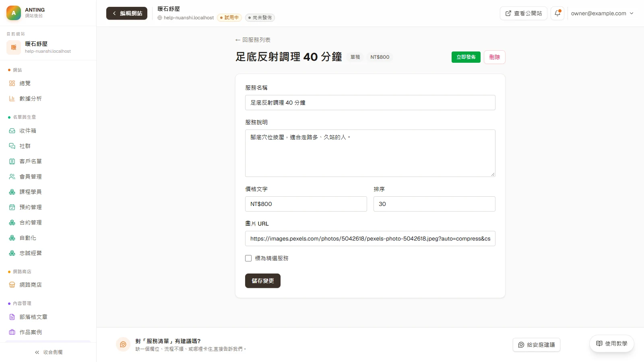Click the 自動化 icon
644x362 pixels.
point(12,238)
